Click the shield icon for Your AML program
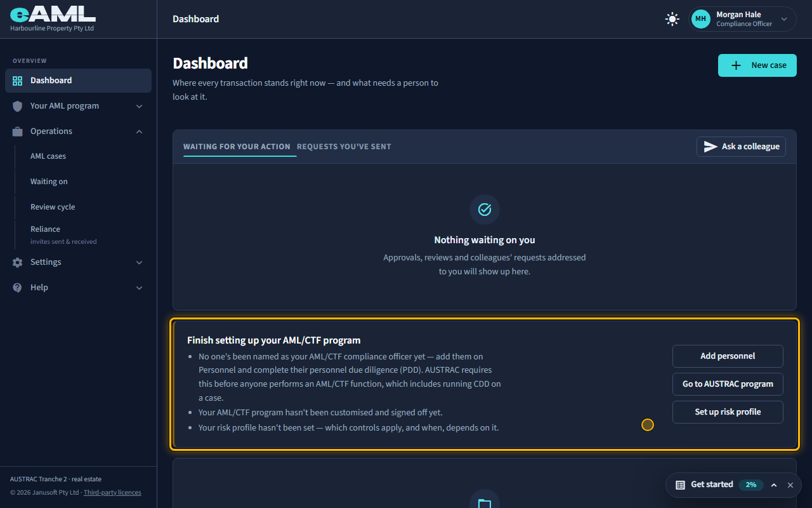Image resolution: width=812 pixels, height=508 pixels. tap(18, 106)
